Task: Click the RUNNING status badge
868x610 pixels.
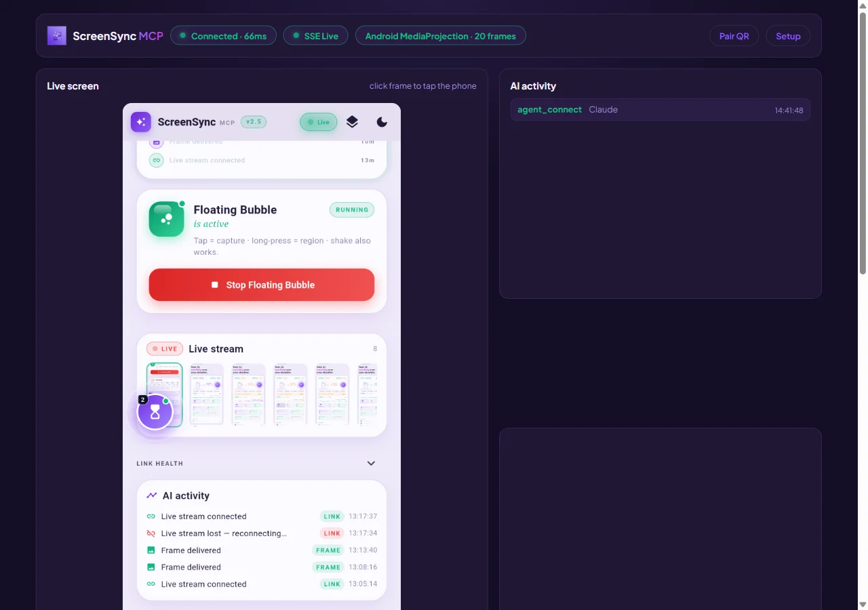Action: (x=352, y=209)
